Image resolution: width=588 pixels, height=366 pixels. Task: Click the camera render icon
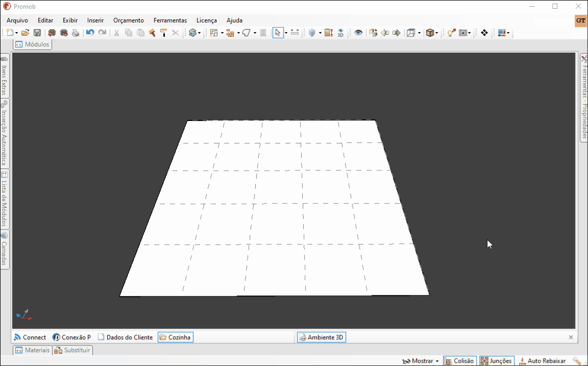463,33
